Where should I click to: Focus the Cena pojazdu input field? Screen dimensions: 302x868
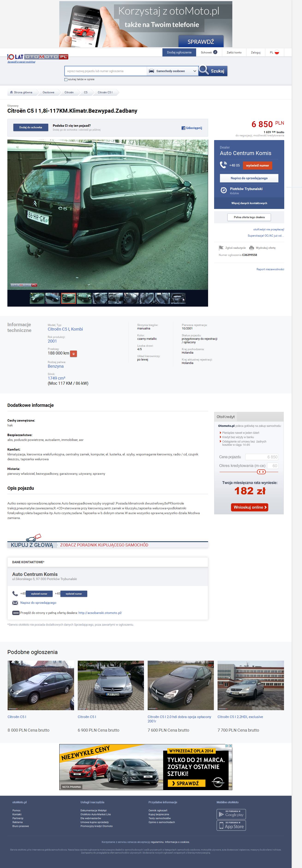tap(262, 457)
